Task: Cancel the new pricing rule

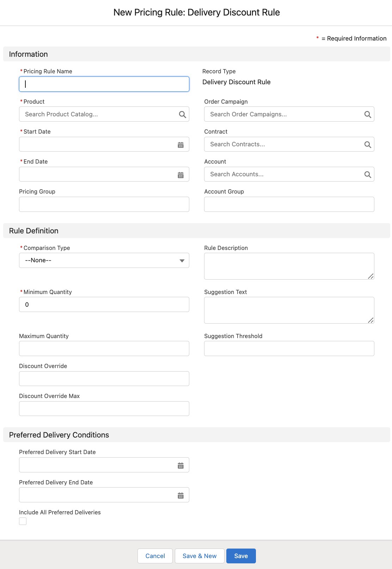Action: click(x=155, y=556)
